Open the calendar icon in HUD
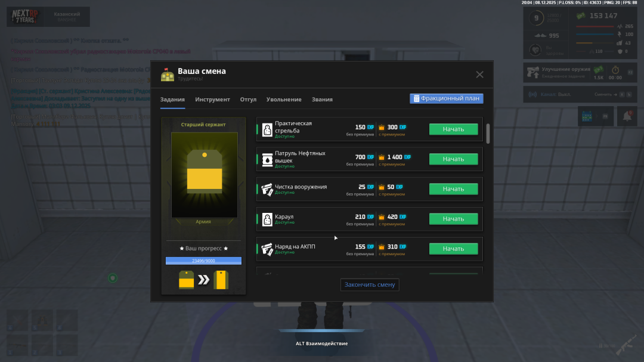This screenshot has width=644, height=362. [x=587, y=116]
